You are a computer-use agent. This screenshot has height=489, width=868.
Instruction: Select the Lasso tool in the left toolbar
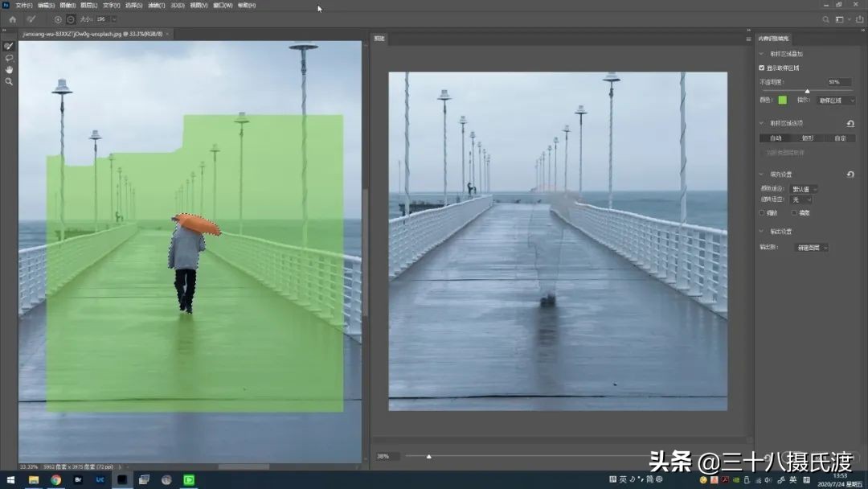point(9,58)
